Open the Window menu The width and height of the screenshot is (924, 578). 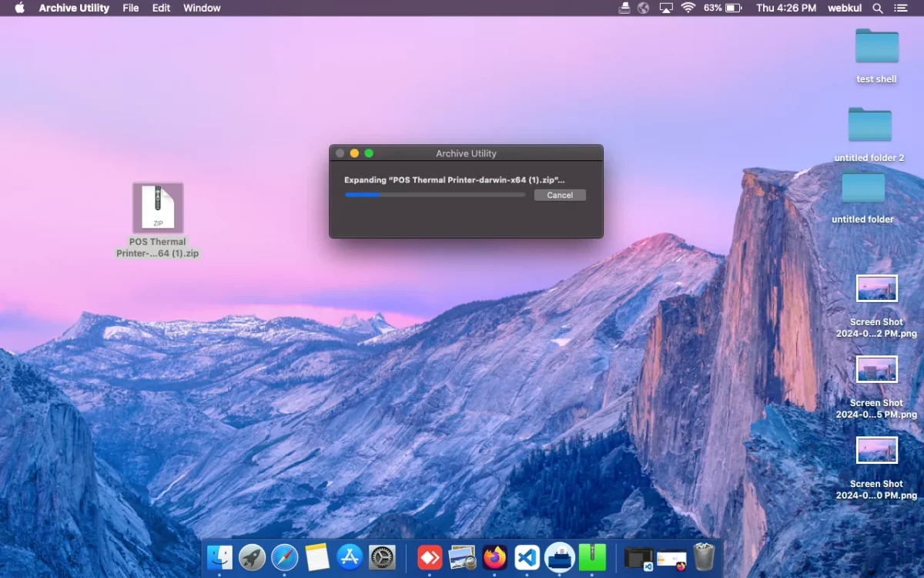point(202,8)
